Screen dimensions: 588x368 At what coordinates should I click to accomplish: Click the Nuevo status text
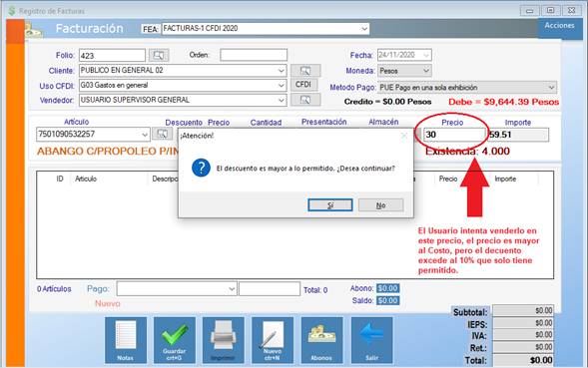point(108,303)
